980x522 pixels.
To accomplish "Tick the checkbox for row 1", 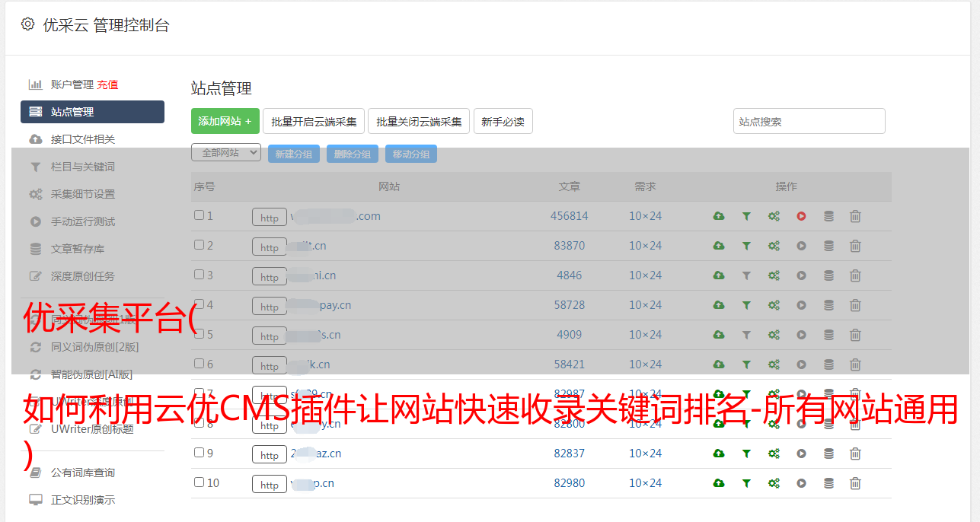I will click(199, 215).
